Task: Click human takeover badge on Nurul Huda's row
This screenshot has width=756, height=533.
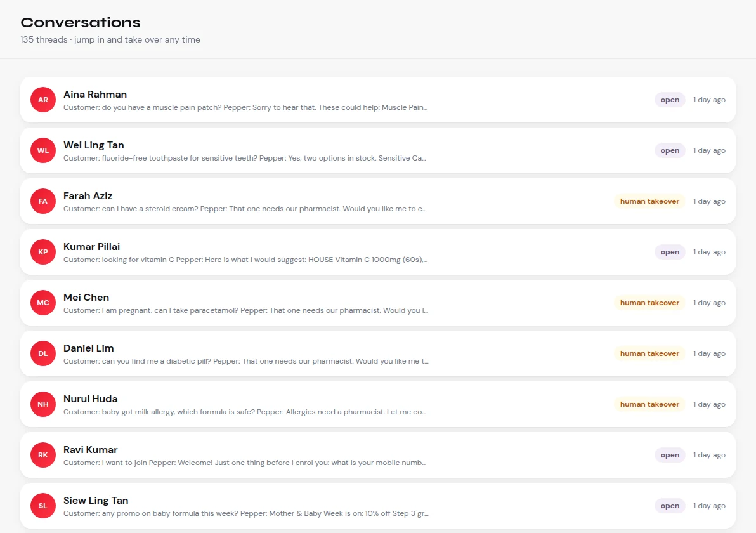Action: [649, 404]
